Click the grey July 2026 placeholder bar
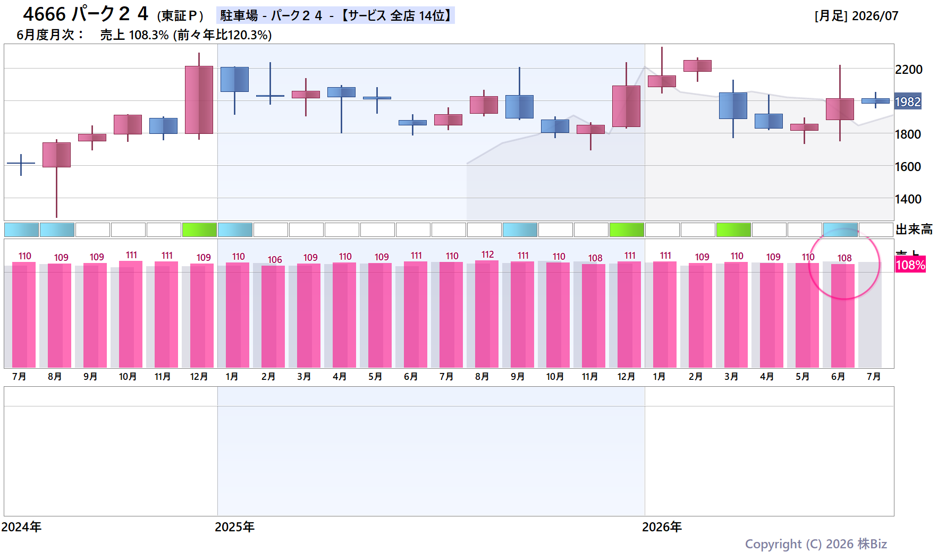 tap(870, 315)
